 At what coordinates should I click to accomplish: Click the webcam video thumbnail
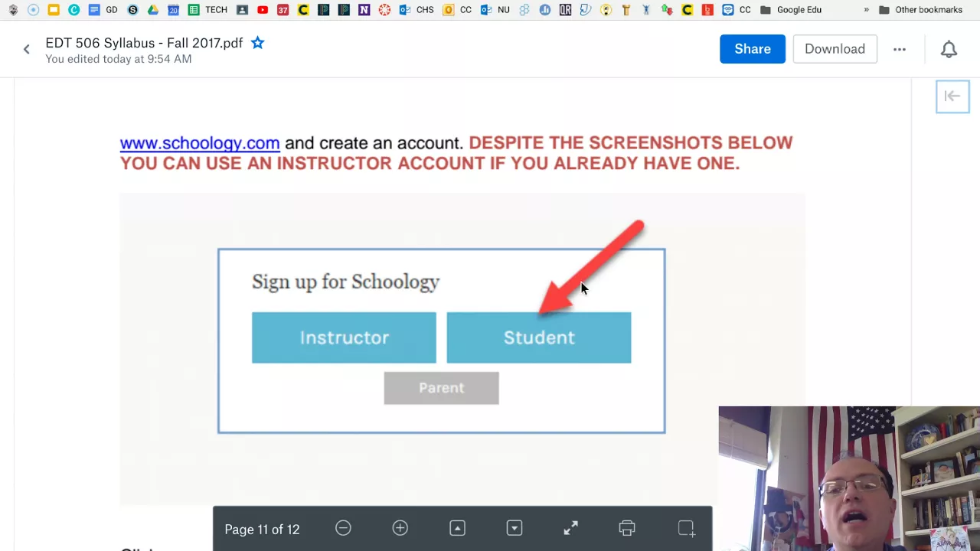click(x=849, y=478)
